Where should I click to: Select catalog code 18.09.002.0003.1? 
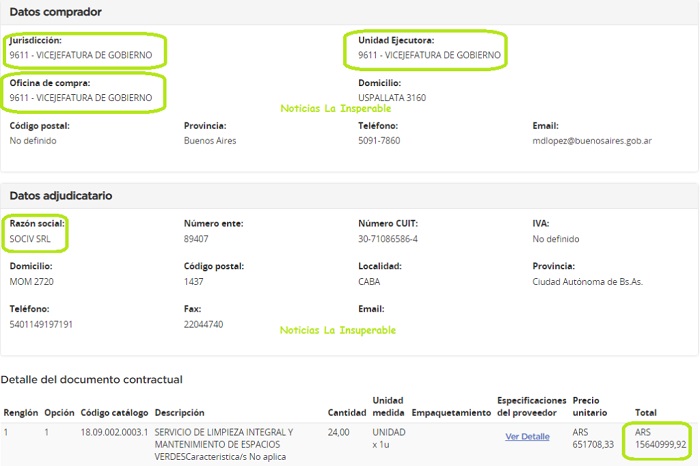[114, 432]
